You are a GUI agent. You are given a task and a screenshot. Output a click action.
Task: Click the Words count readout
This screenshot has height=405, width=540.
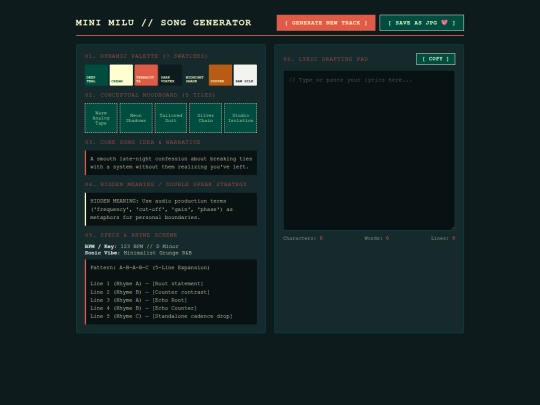(x=377, y=238)
